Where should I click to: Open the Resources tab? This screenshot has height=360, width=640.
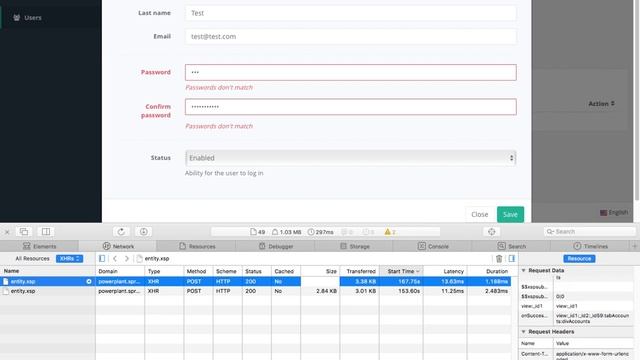coord(197,246)
